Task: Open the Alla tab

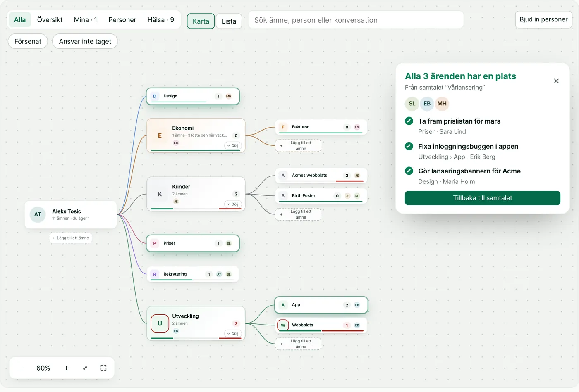Action: (20, 20)
